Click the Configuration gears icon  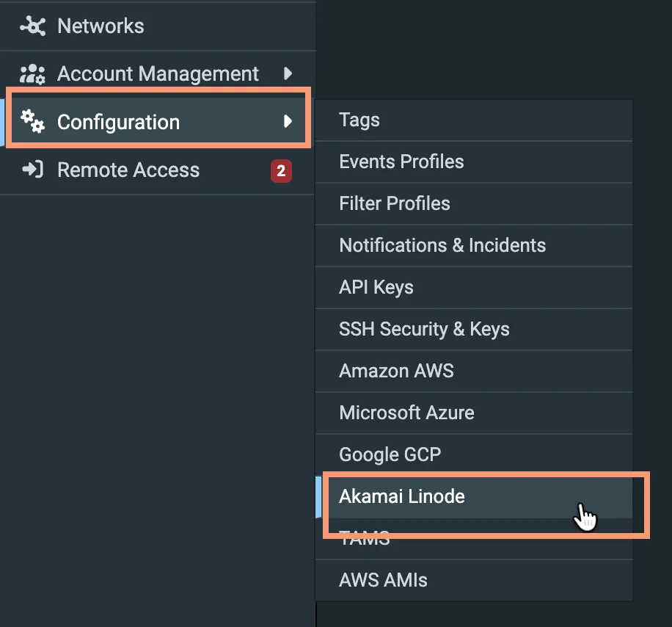[32, 121]
